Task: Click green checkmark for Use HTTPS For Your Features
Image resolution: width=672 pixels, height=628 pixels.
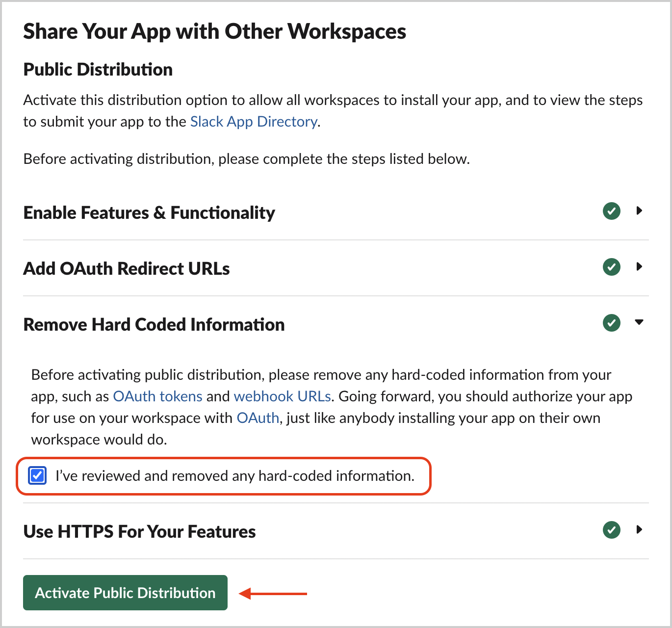Action: 611,530
